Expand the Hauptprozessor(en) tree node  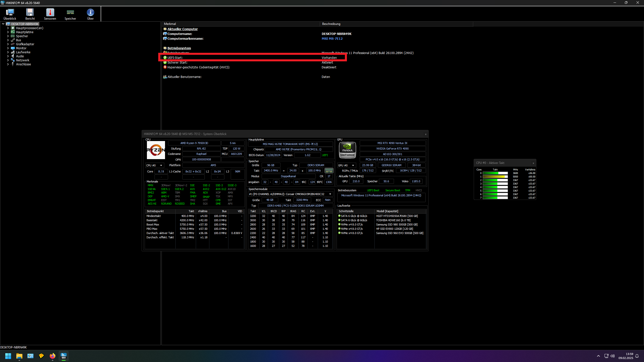coord(8,28)
